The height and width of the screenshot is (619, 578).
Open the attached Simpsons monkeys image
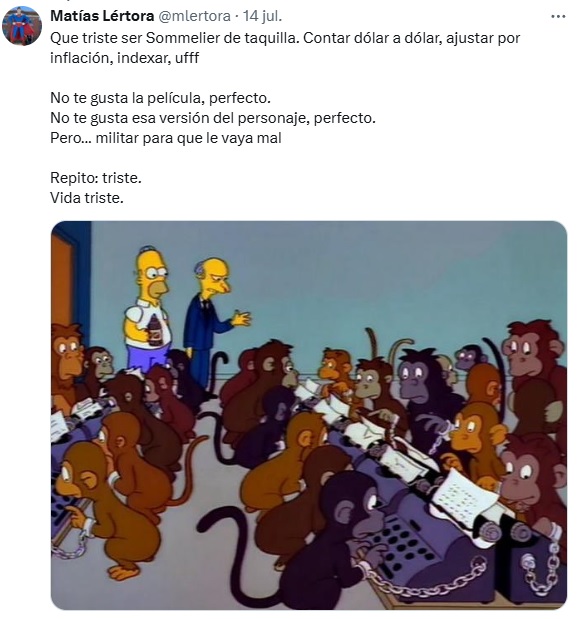tap(309, 415)
